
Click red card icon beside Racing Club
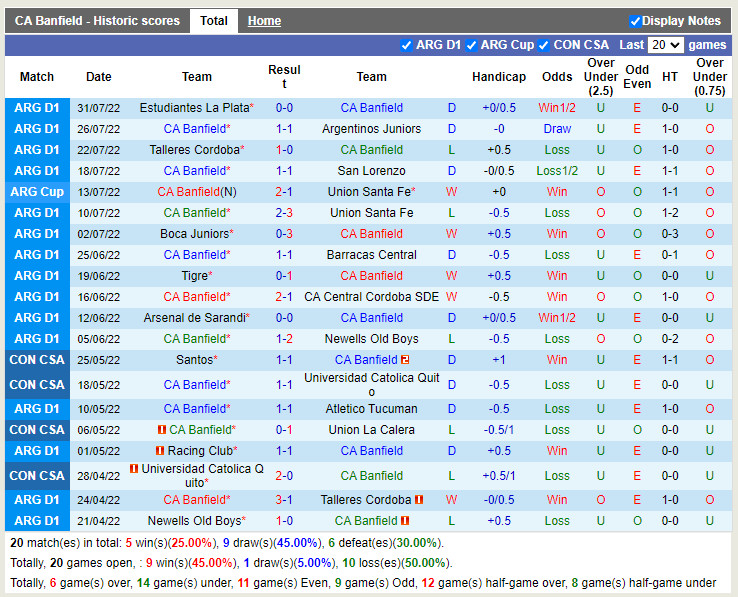click(x=159, y=451)
